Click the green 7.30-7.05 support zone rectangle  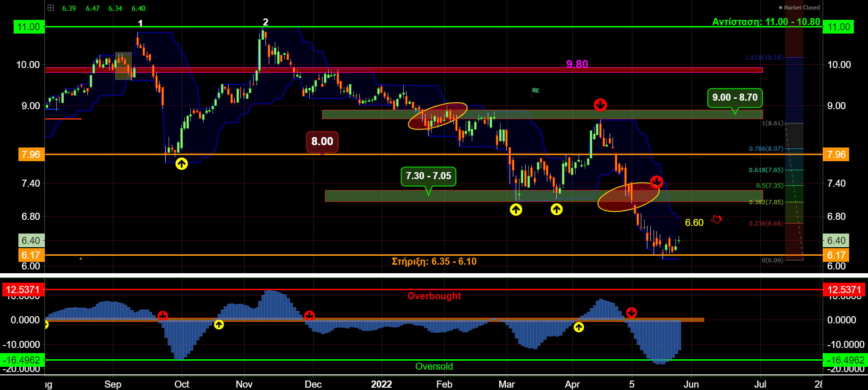(544, 196)
